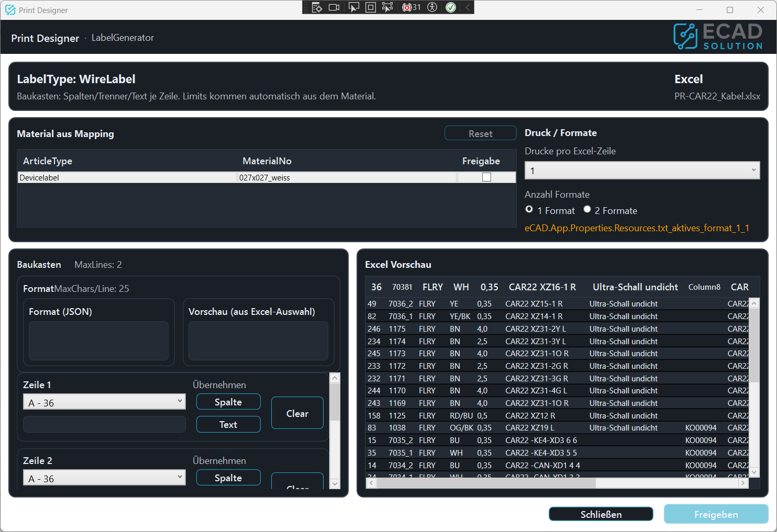Open Zeile 1 column dropdown
777x532 pixels.
pos(104,402)
